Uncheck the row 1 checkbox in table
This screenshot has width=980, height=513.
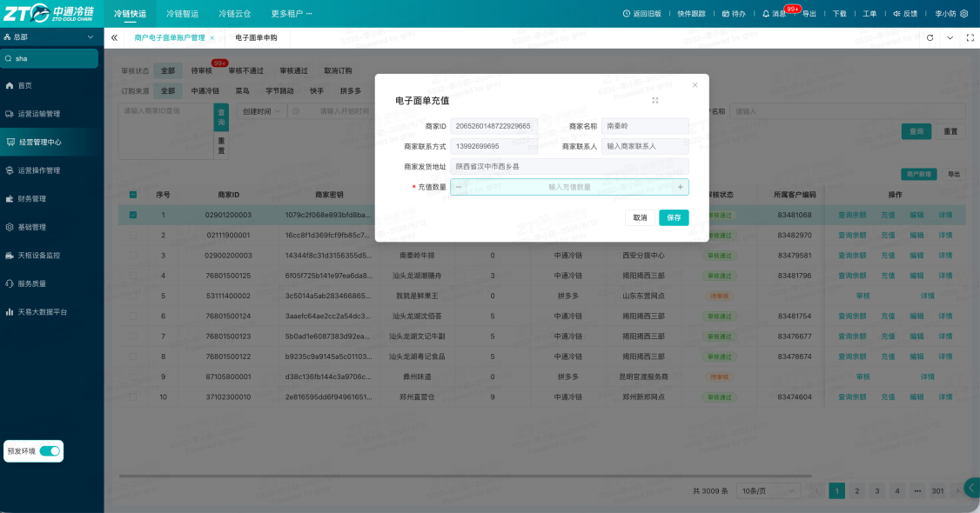133,215
